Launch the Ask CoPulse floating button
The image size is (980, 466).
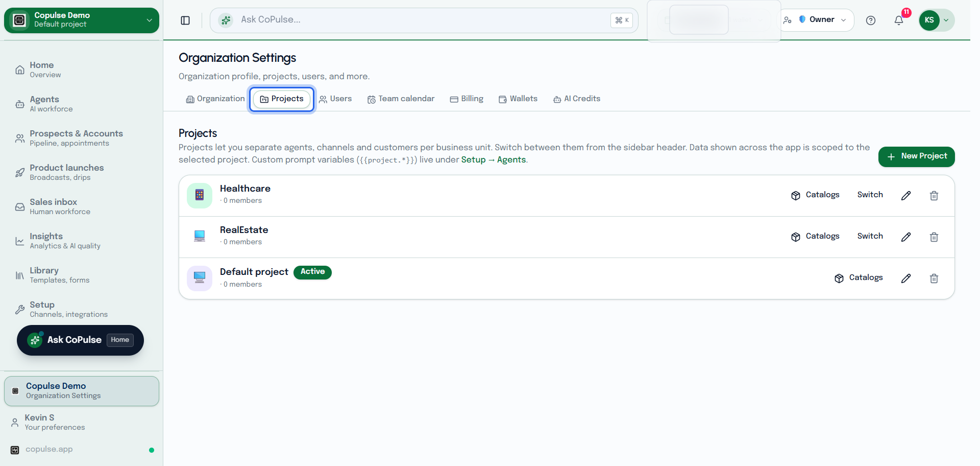coord(80,340)
